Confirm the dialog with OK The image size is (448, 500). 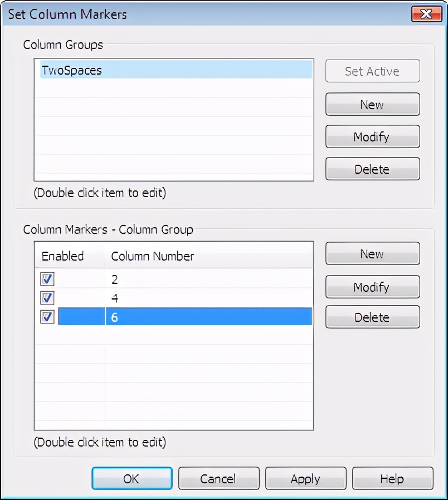(x=132, y=478)
